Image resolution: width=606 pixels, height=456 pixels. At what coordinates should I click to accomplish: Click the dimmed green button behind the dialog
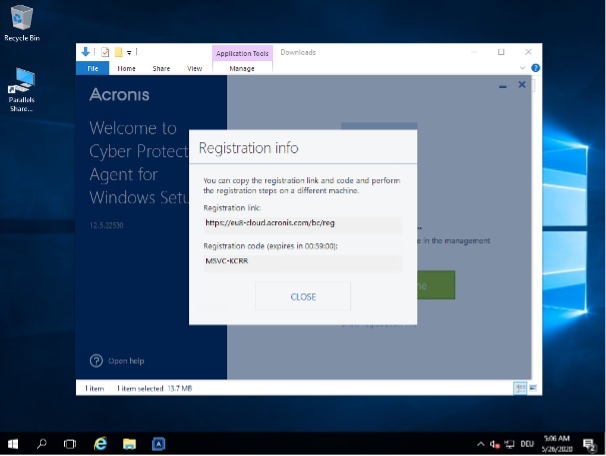point(436,285)
